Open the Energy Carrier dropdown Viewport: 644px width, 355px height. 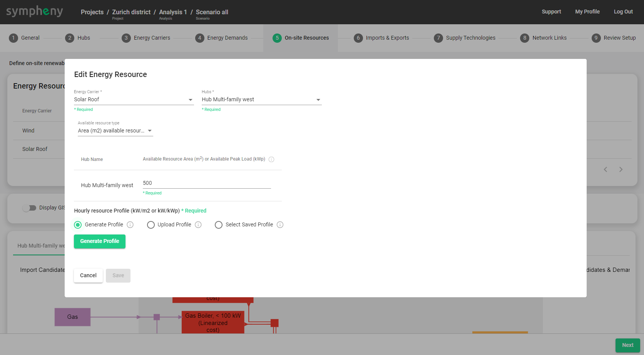[134, 100]
